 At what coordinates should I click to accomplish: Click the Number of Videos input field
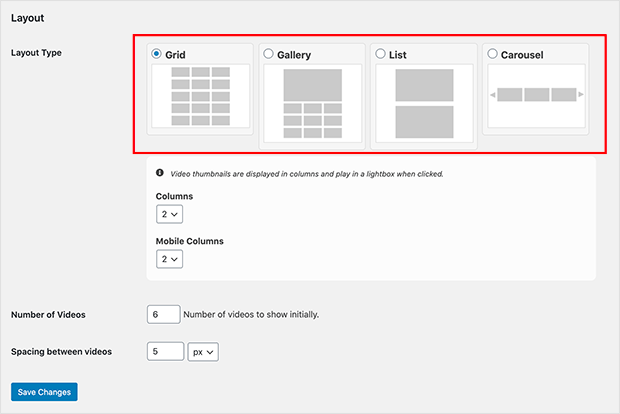point(164,314)
